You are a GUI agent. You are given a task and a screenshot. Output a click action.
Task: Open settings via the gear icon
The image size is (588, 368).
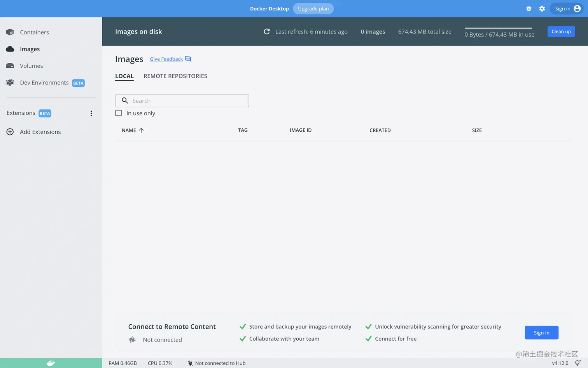tap(542, 9)
